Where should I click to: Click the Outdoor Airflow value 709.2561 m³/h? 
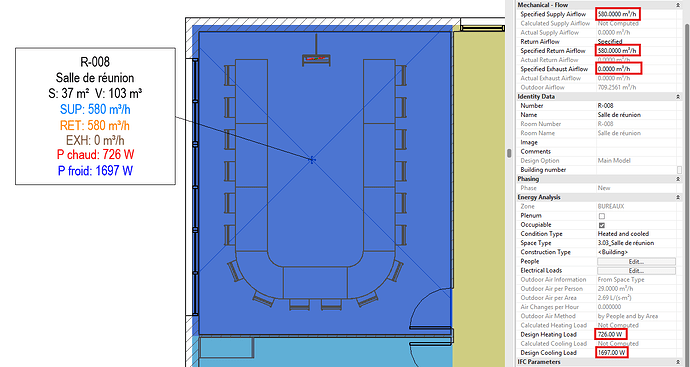click(x=617, y=87)
